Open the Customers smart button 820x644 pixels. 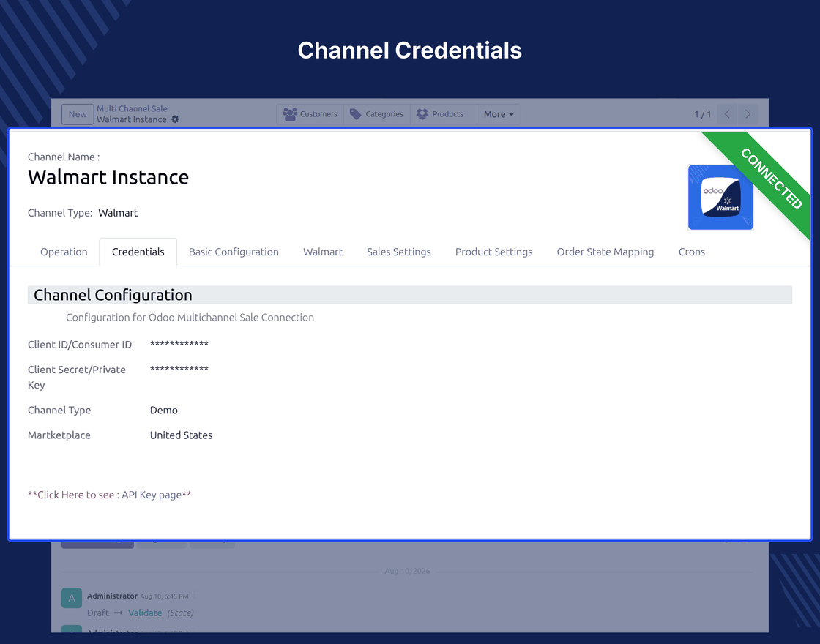310,114
